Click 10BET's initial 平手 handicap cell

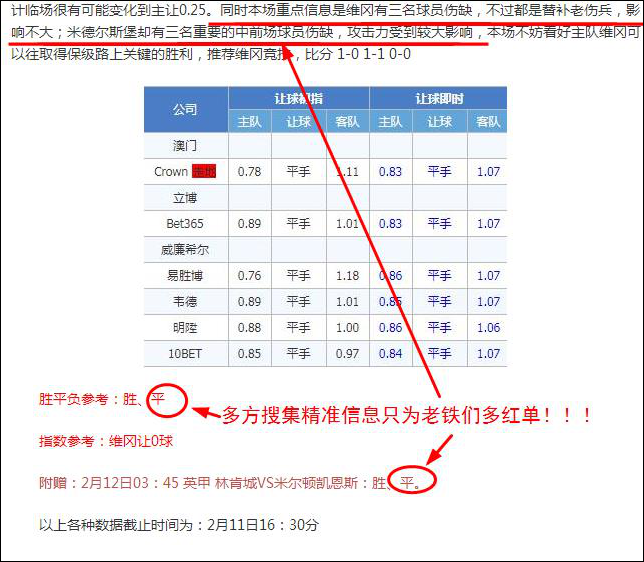[x=299, y=353]
